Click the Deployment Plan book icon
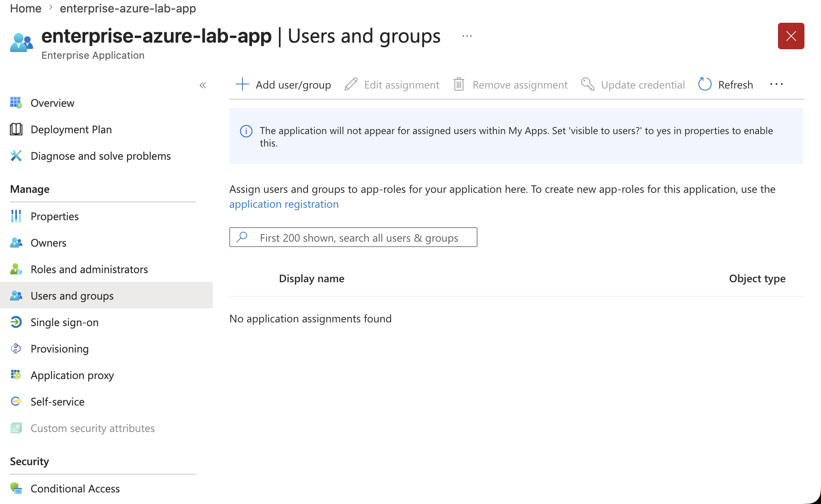821x504 pixels. [16, 129]
